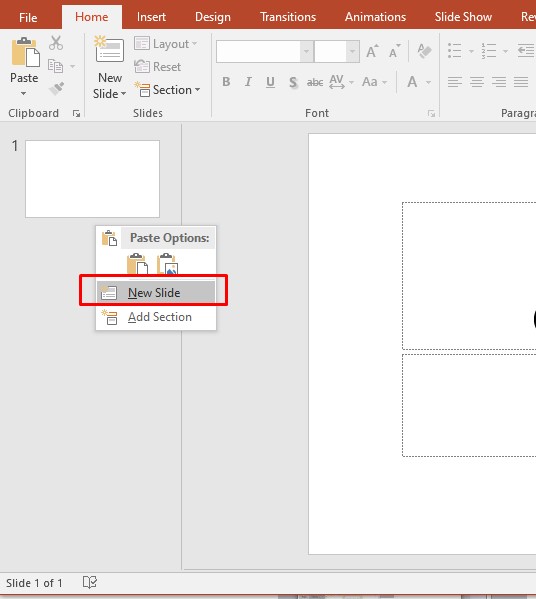The width and height of the screenshot is (536, 599).
Task: Open Font dialog launcher
Action: pyautogui.click(x=431, y=113)
